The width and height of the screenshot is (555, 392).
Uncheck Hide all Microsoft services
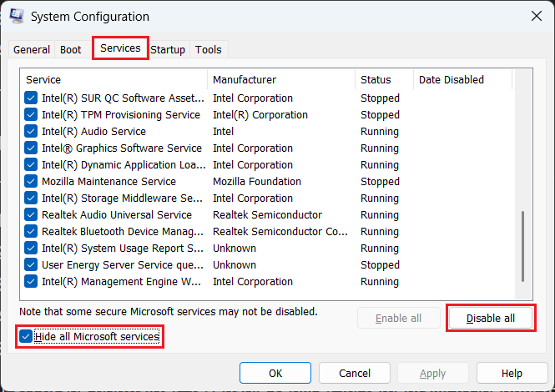pos(26,337)
